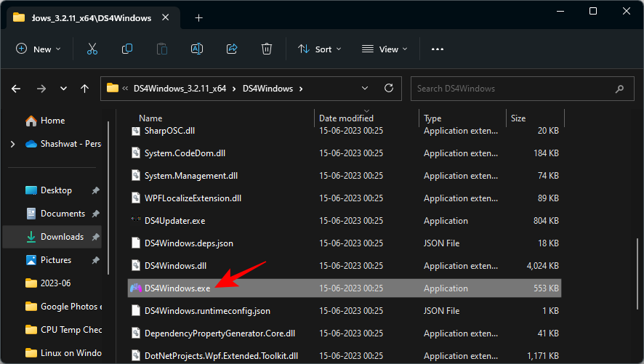The width and height of the screenshot is (644, 364).
Task: Go forward with the right arrow
Action: 41,89
